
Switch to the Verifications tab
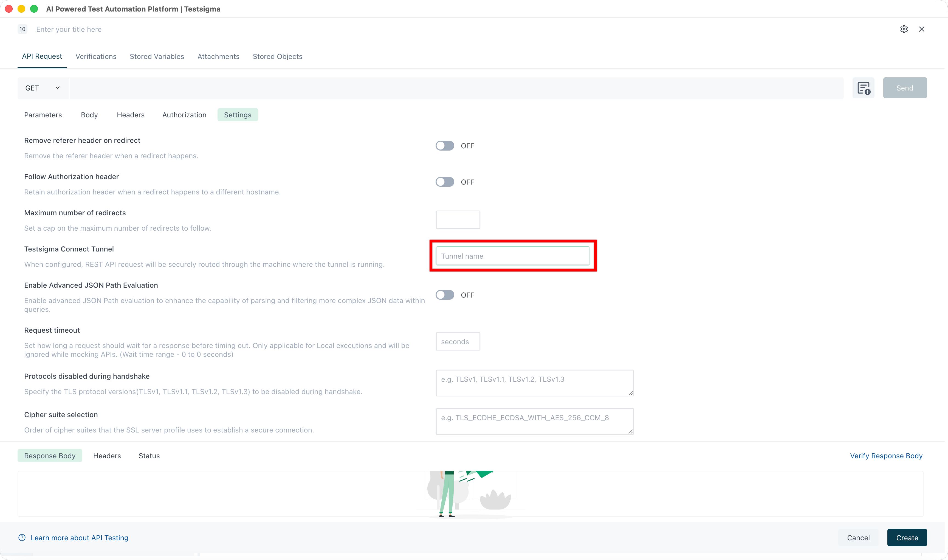tap(96, 56)
